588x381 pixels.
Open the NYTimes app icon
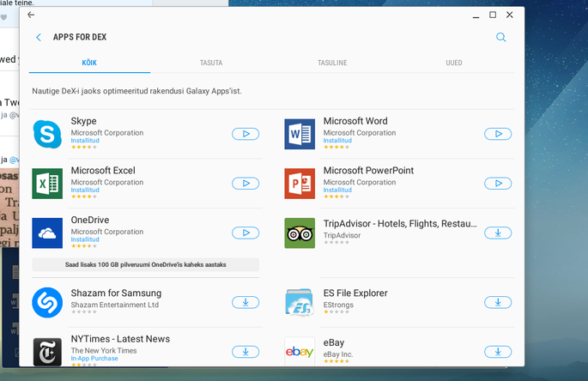point(47,352)
